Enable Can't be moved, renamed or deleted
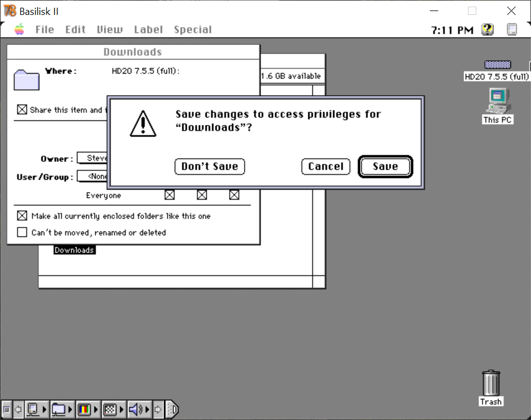Viewport: 531px width, 420px height. coord(22,232)
